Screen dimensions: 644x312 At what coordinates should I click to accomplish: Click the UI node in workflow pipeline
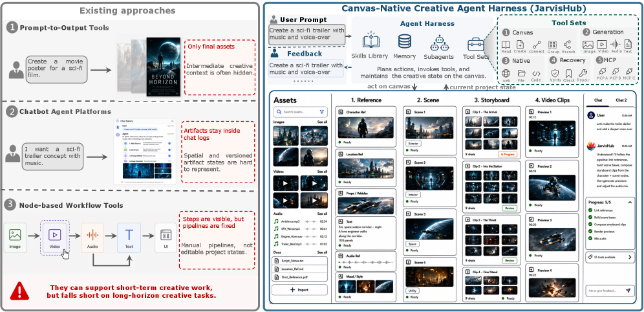pyautogui.click(x=166, y=238)
